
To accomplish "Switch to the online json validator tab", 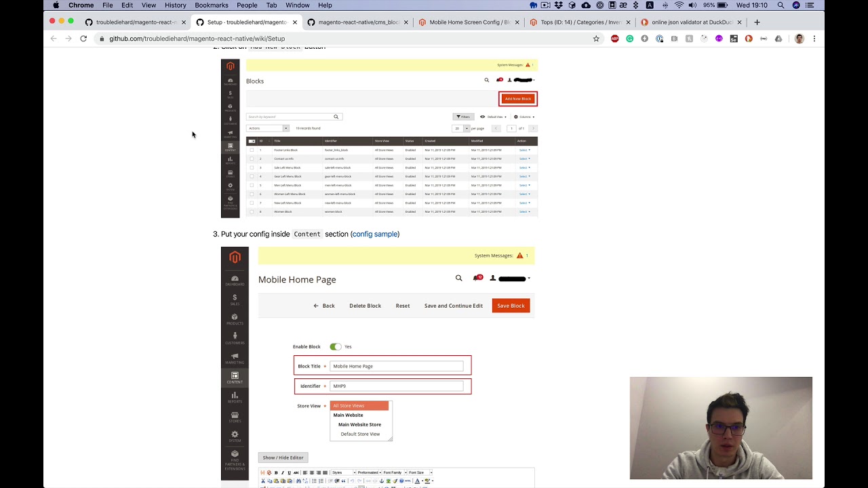I will [692, 22].
